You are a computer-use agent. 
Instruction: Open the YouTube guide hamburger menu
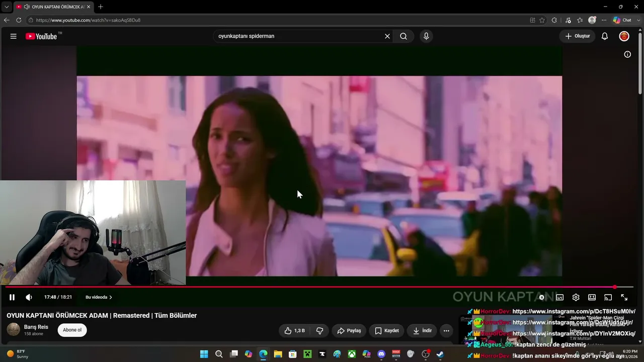[x=14, y=36]
